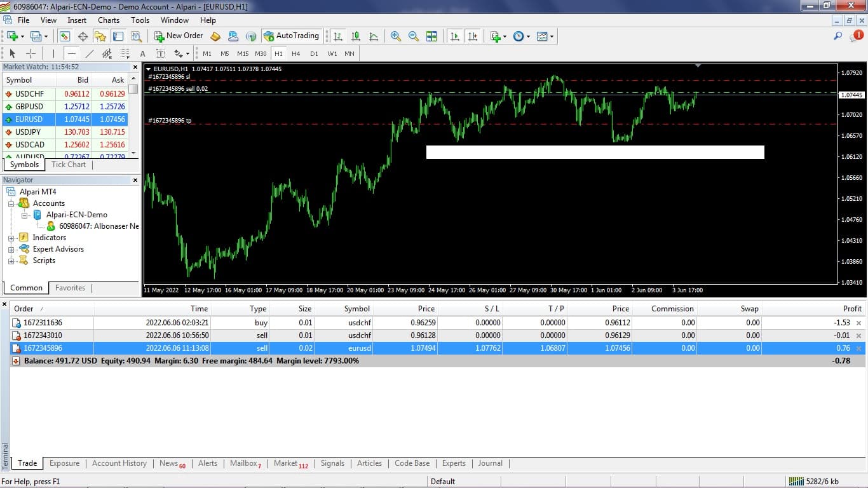This screenshot has width=868, height=488.
Task: Open the Insert menu
Action: click(77, 20)
